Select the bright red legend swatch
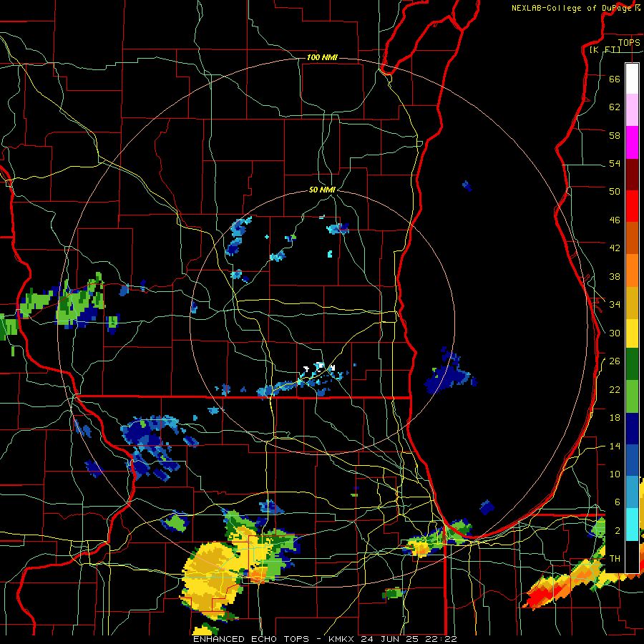This screenshot has width=644, height=644. pyautogui.click(x=632, y=206)
